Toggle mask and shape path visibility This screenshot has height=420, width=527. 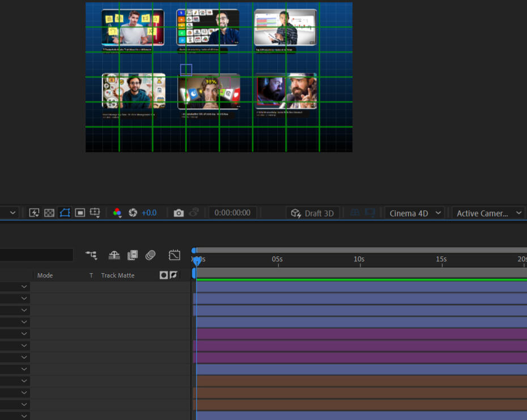click(x=65, y=213)
